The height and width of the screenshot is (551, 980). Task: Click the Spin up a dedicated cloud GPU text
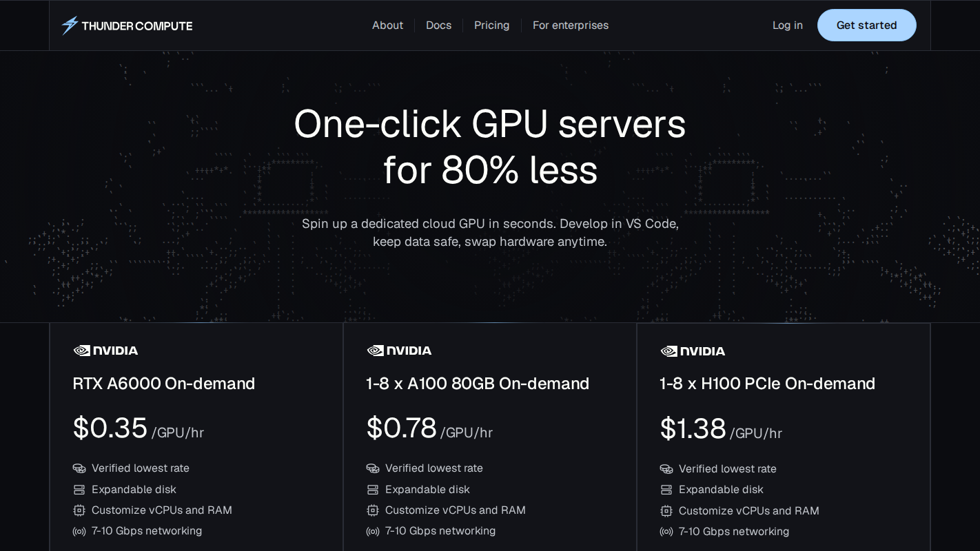point(490,233)
